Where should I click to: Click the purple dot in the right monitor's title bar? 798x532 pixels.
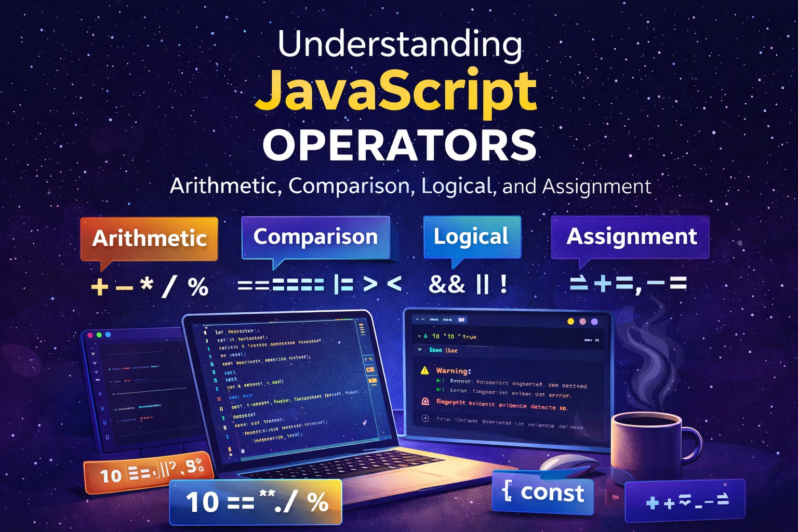(594, 322)
